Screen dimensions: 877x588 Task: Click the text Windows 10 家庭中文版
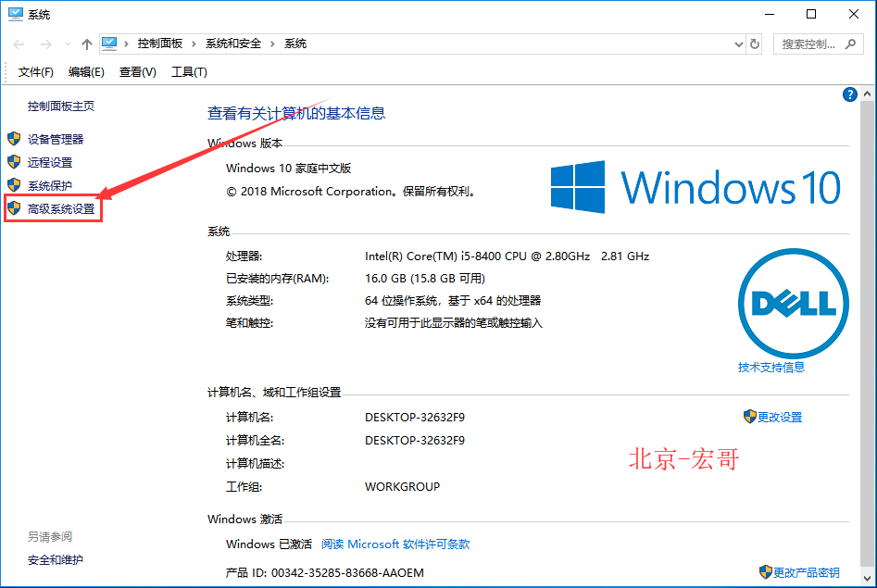(289, 168)
